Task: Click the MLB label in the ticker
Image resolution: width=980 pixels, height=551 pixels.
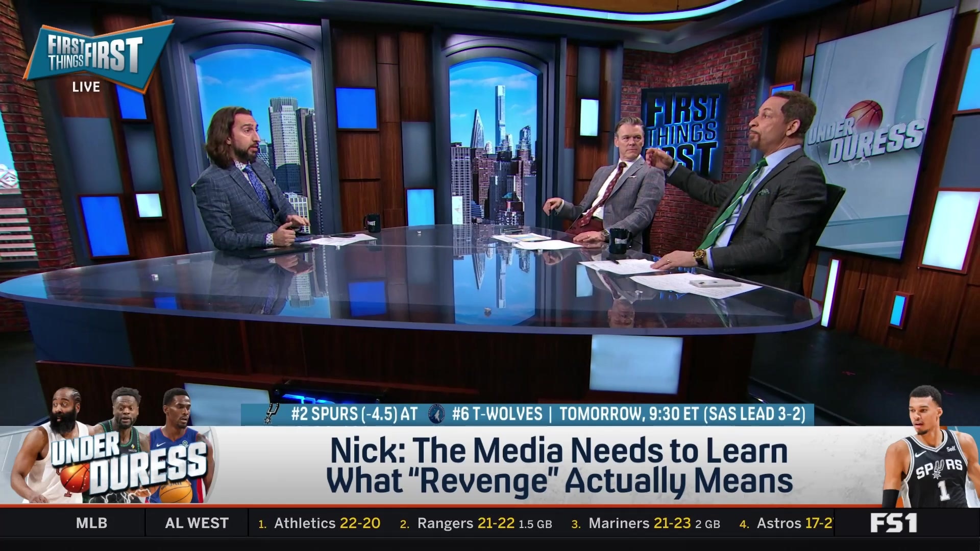Action: click(91, 523)
